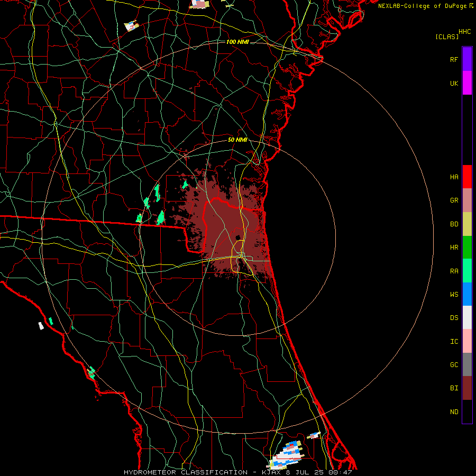Click the RF purple legend swatch
The image size is (476, 476).
coord(467,59)
